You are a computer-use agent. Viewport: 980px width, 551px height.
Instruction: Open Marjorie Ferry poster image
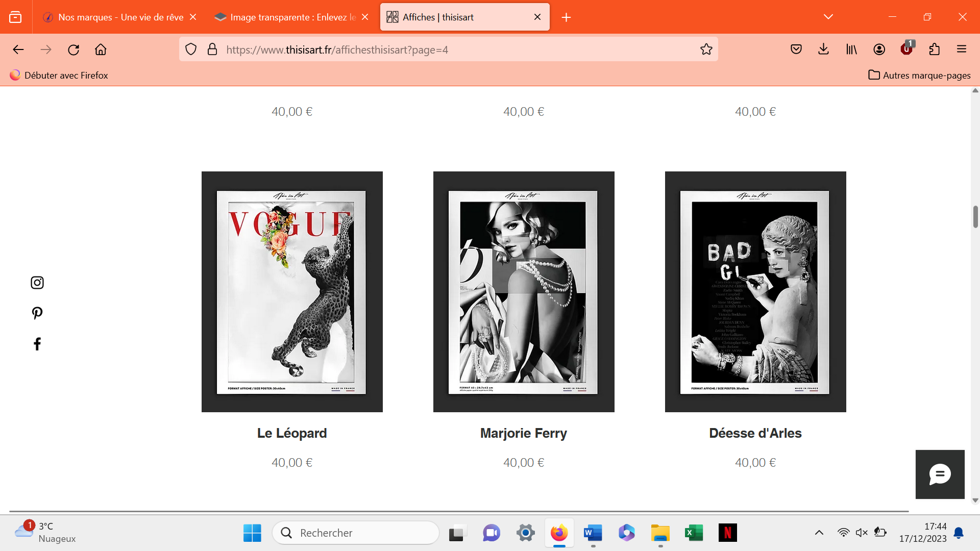click(x=524, y=292)
